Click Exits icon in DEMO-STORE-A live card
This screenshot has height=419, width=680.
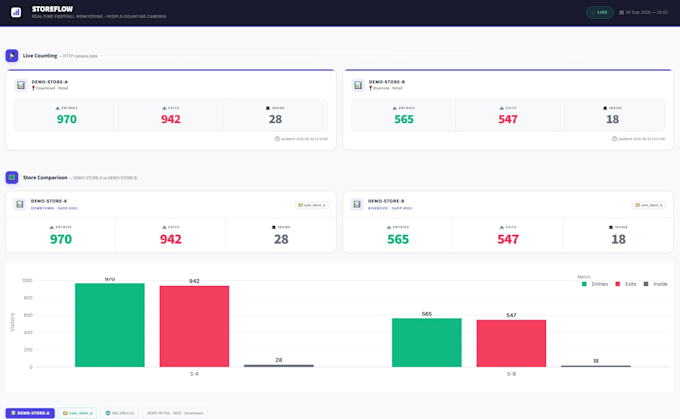pyautogui.click(x=164, y=108)
